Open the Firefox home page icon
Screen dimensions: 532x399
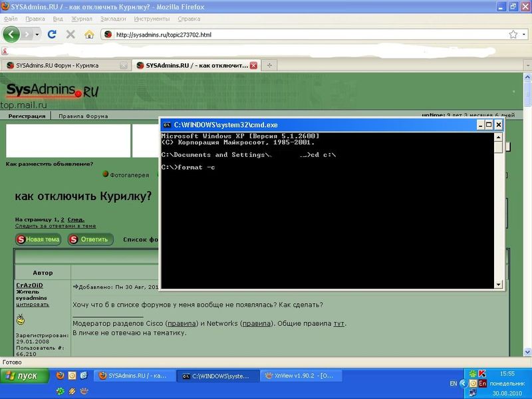coord(89,35)
